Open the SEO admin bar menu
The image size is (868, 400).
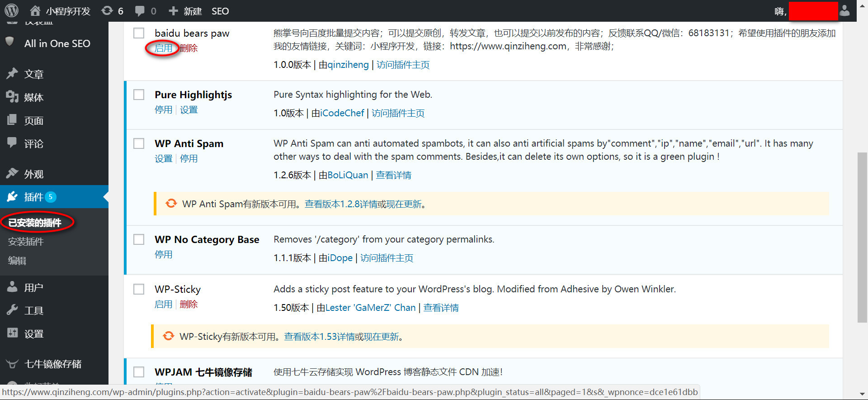click(x=220, y=11)
